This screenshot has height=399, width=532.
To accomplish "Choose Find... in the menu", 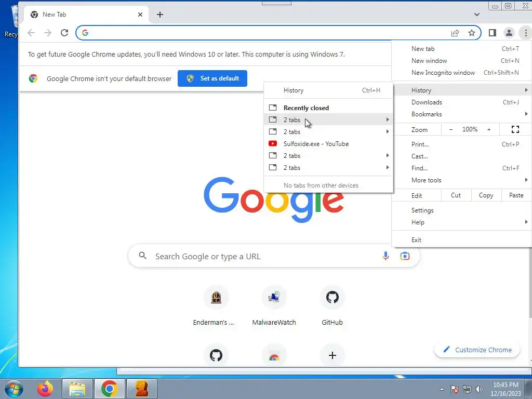I will (461, 168).
